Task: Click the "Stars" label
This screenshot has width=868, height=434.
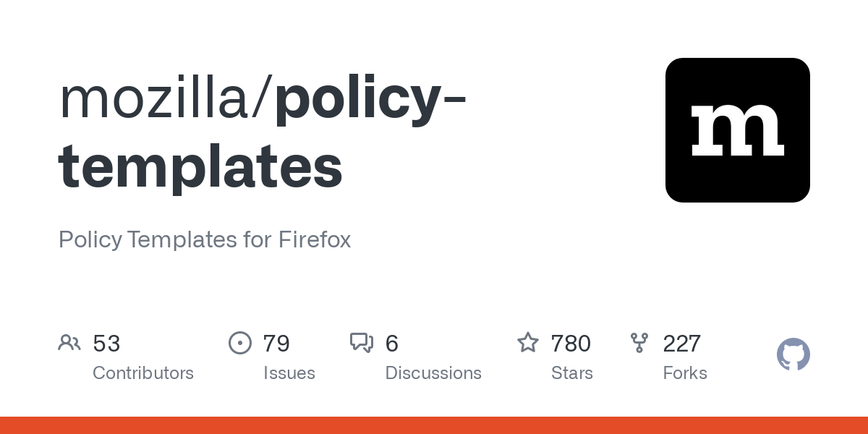Action: pyautogui.click(x=571, y=373)
